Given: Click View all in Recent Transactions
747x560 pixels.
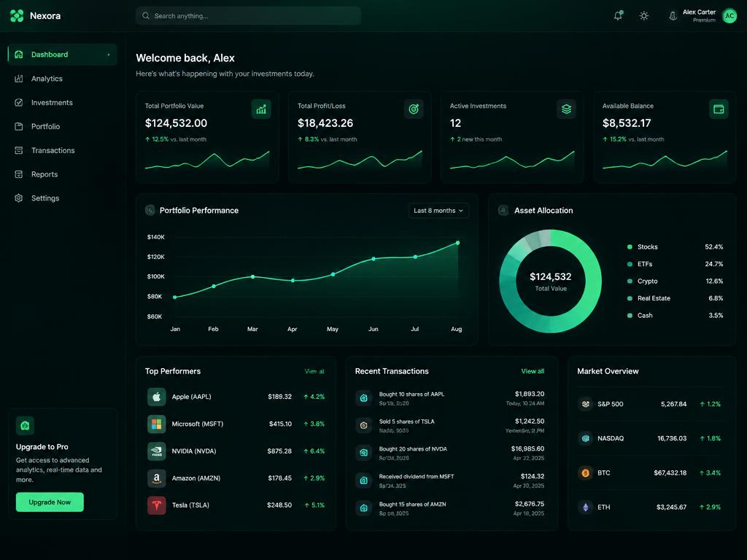Looking at the screenshot, I should [533, 371].
